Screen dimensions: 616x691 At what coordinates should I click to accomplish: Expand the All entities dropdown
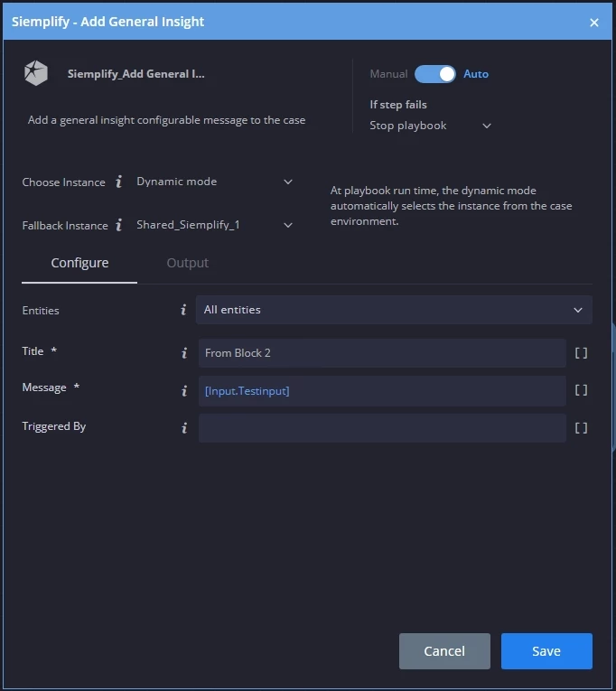point(394,310)
